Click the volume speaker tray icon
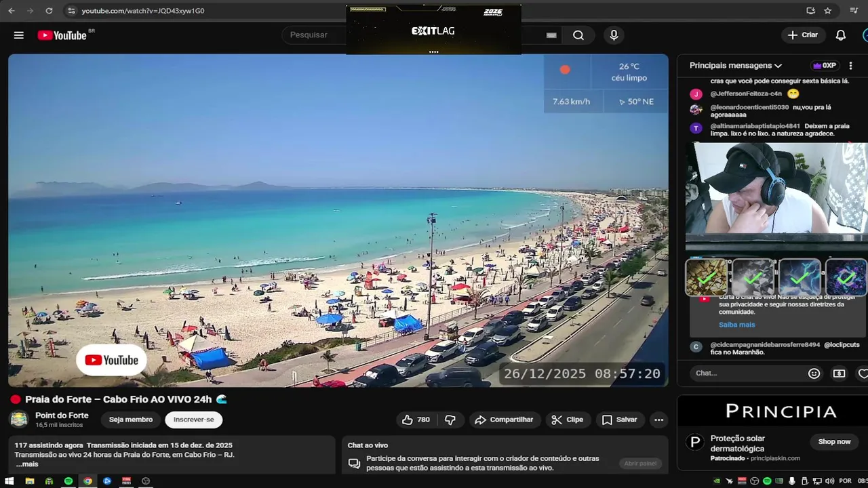This screenshot has height=488, width=868. [x=831, y=481]
